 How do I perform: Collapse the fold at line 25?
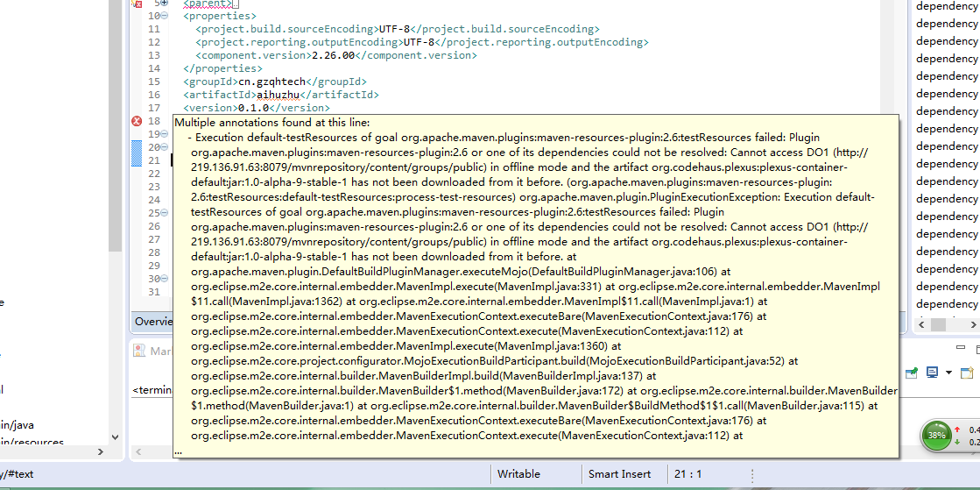pyautogui.click(x=166, y=213)
